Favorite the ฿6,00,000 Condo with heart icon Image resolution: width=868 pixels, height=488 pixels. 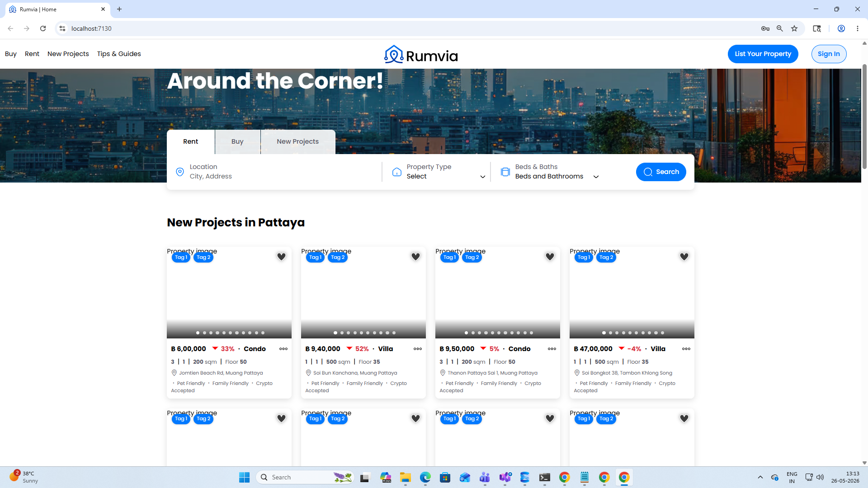(281, 257)
